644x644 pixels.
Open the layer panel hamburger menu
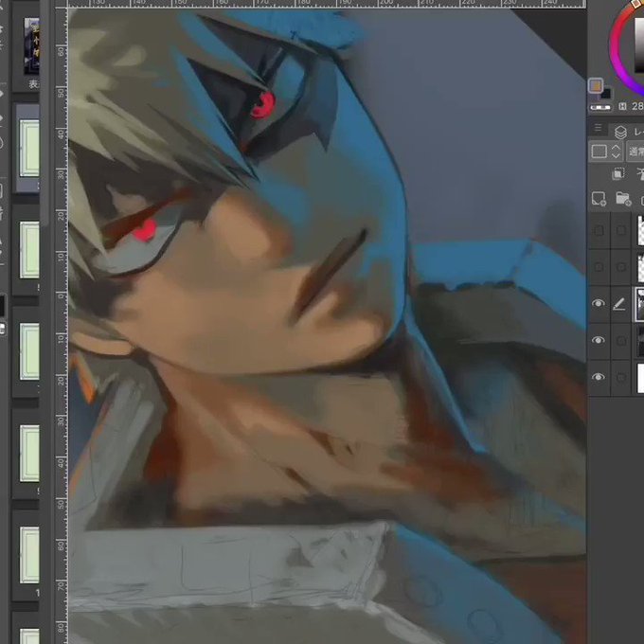(599, 128)
